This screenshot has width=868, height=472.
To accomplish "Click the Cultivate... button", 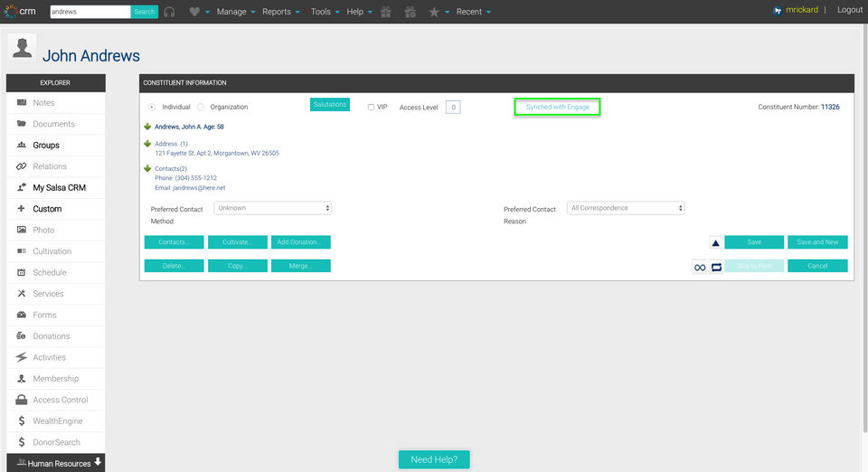I will coord(238,242).
